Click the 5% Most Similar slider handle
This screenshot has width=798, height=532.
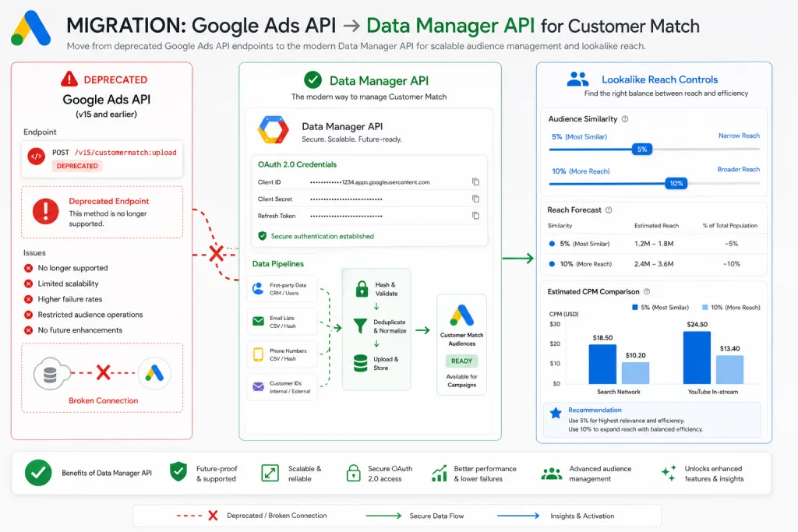pos(642,149)
